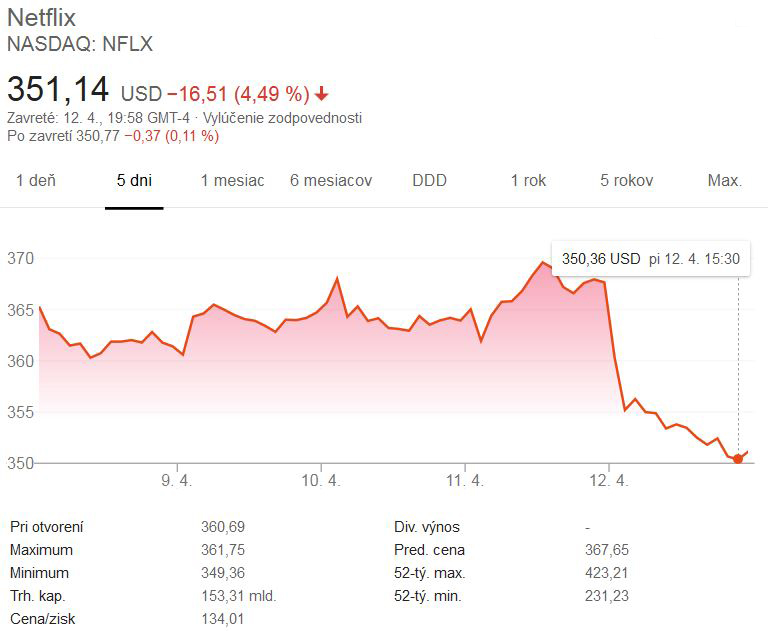Select the "DDD" range tab
Screen dimensions: 768x631
tap(429, 181)
